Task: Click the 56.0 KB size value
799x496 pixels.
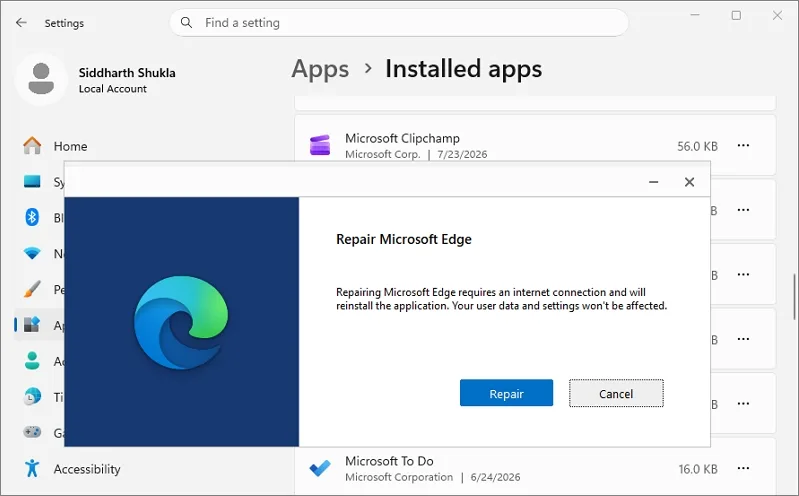Action: pos(697,146)
